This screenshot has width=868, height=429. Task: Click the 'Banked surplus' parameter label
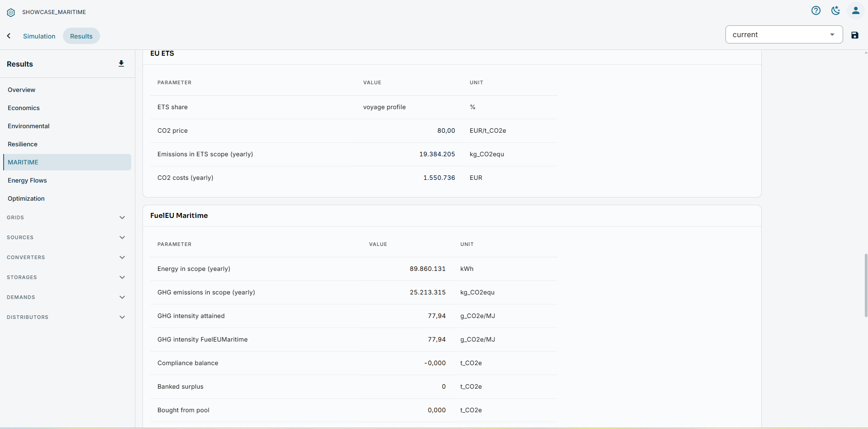180,386
